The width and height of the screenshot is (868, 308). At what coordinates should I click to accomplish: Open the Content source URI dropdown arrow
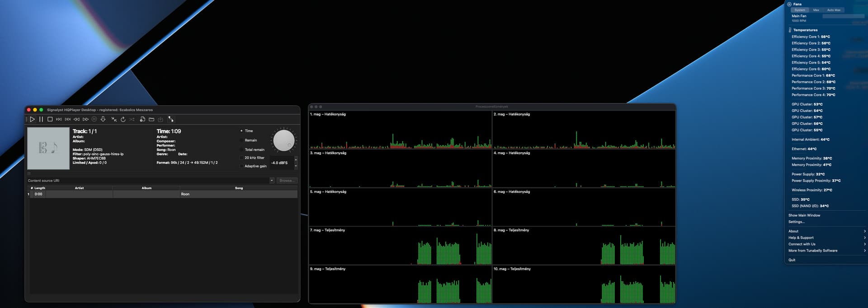click(272, 181)
